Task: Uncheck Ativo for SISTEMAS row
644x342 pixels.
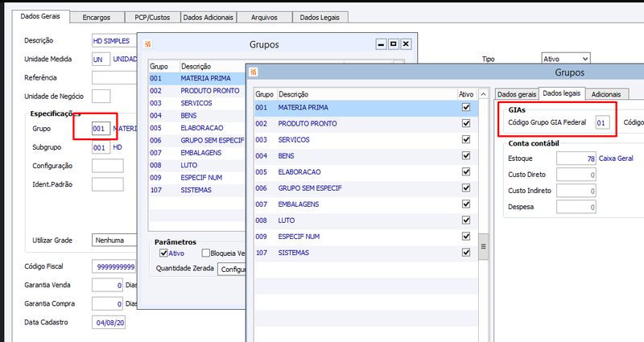Action: (x=466, y=253)
